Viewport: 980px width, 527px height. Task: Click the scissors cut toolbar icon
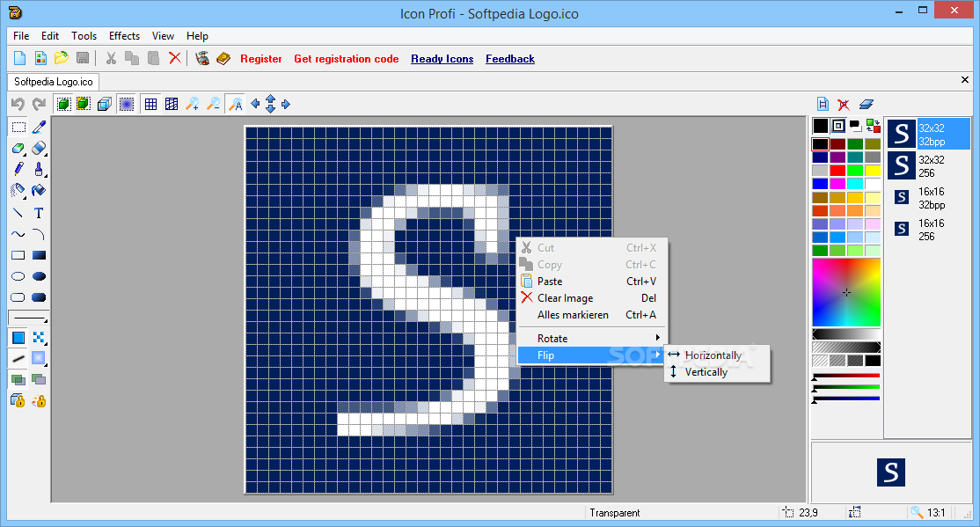coord(111,58)
